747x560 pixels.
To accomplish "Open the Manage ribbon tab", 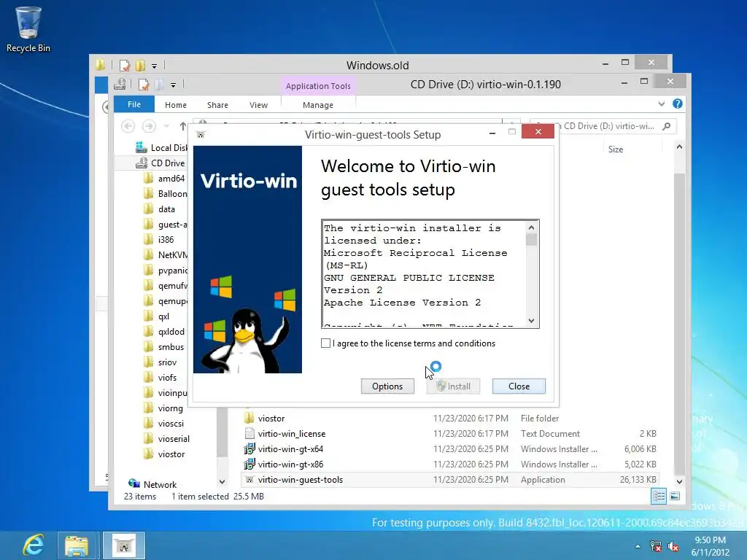I will click(318, 105).
